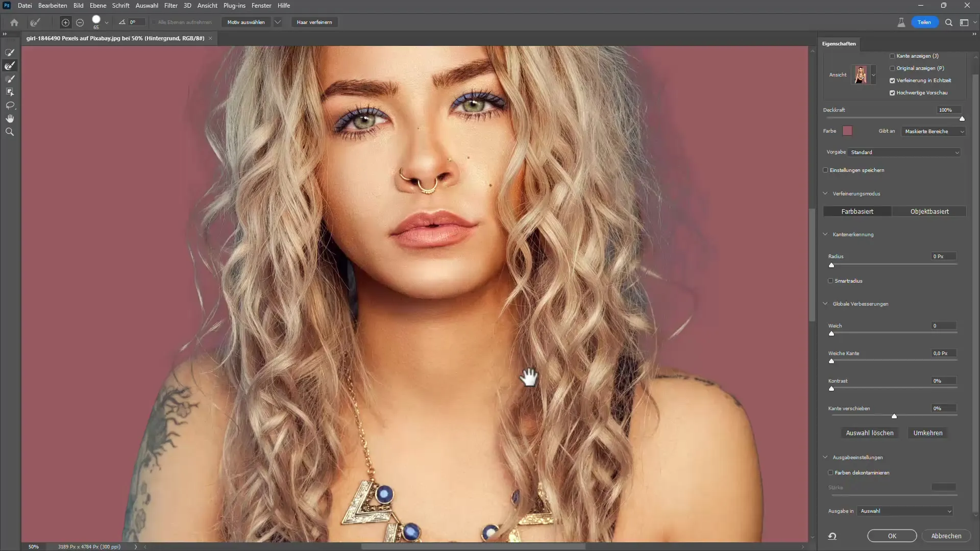
Task: Select the Brush tool in left toolbar
Action: click(10, 79)
